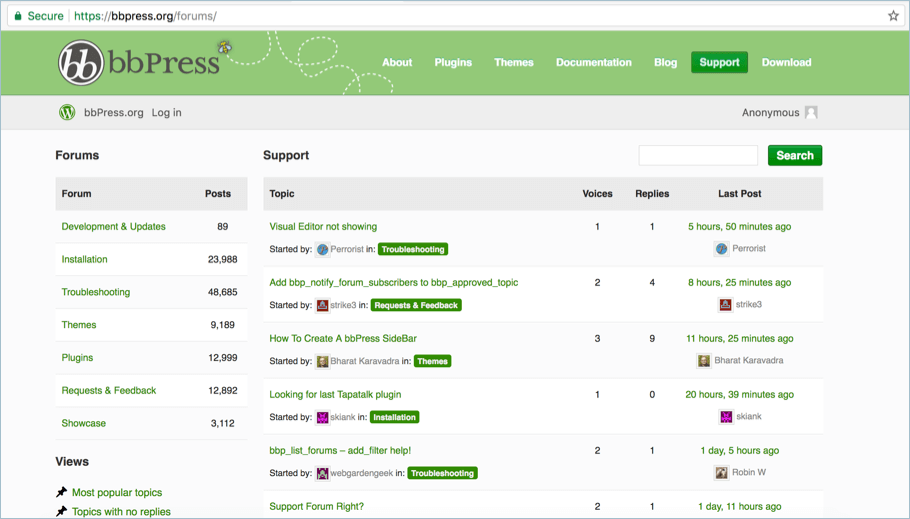Viewport: 910px width, 519px height.
Task: Go to the Documentation menu item
Action: tap(593, 62)
